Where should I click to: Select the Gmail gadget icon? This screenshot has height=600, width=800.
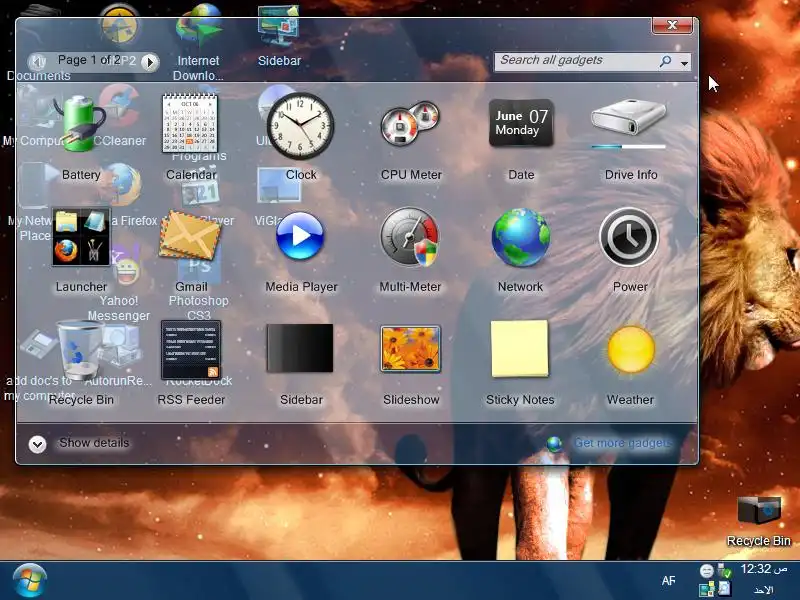(190, 235)
